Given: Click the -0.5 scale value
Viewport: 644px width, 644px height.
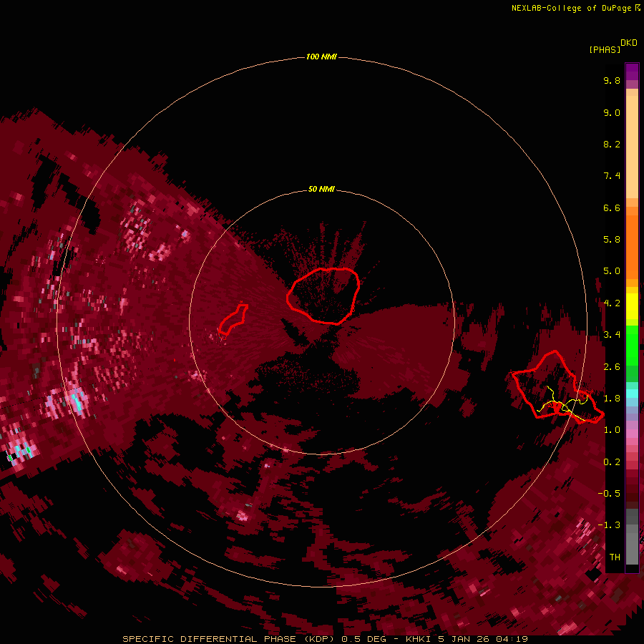Looking at the screenshot, I should coord(609,494).
